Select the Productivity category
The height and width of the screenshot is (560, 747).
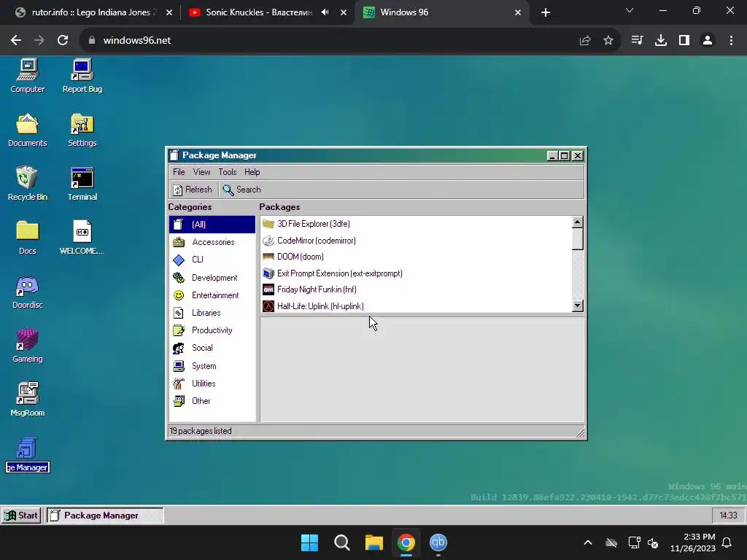[x=212, y=330]
